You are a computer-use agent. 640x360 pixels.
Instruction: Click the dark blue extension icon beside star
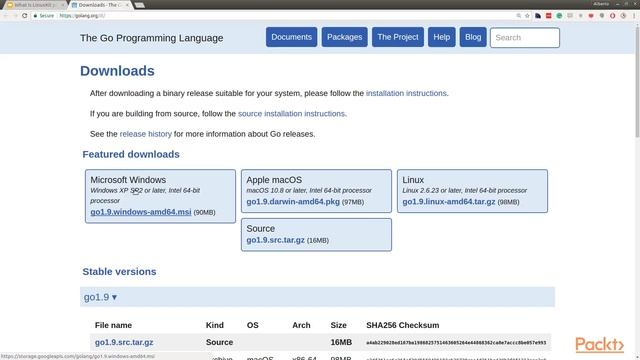(538, 16)
